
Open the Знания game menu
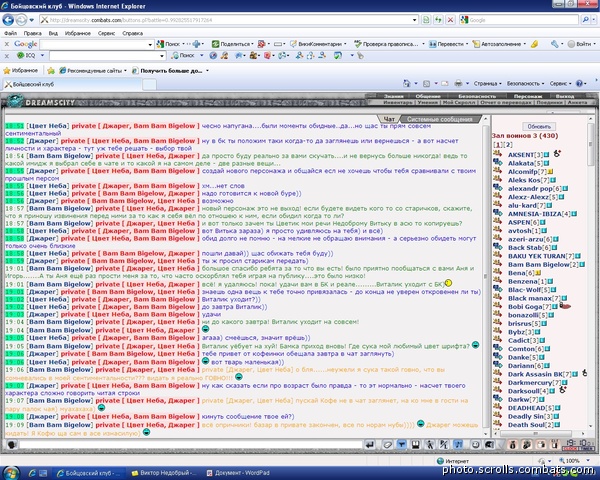tap(394, 96)
